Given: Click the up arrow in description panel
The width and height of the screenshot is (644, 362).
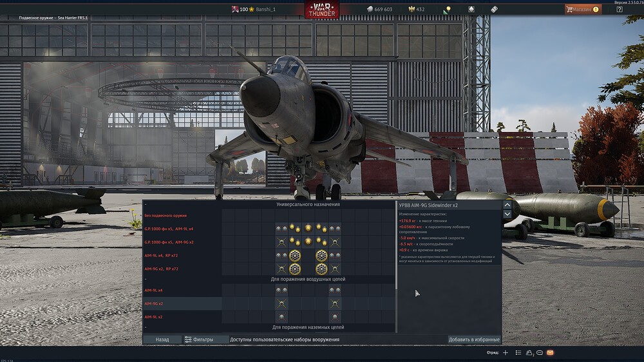Looking at the screenshot, I should (507, 205).
